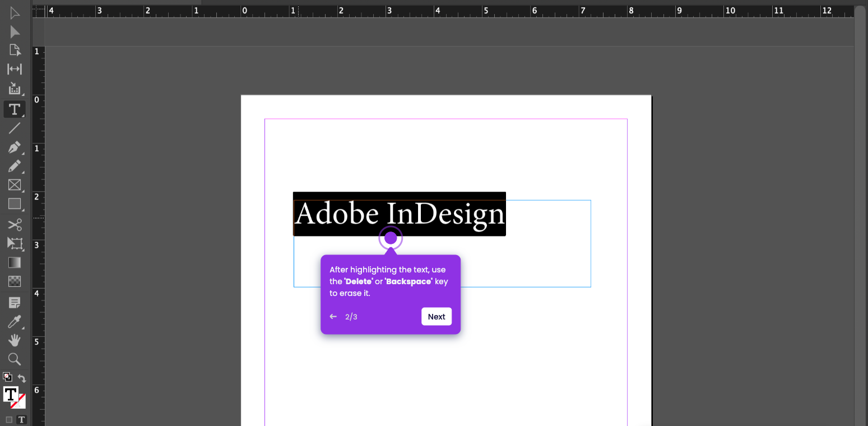Select the Rectangle Frame tool
Viewport: 868px width, 426px height.
coord(15,185)
